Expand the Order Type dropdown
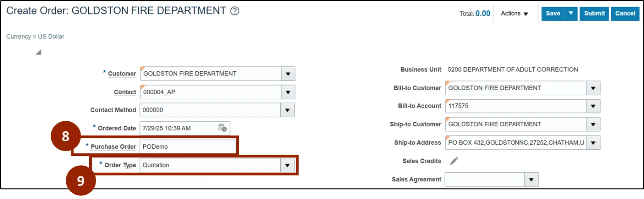This screenshot has height=199, width=644. click(x=287, y=165)
